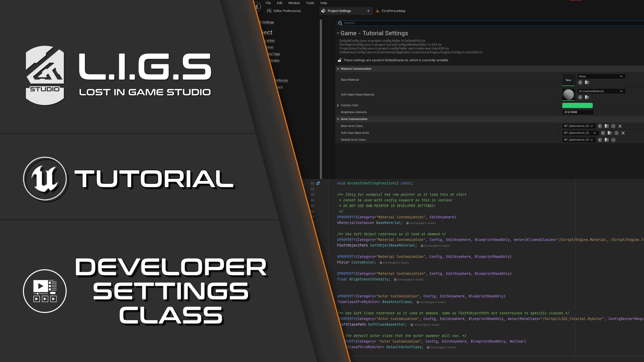Switch to the Editor Preferences tab

pos(284,11)
